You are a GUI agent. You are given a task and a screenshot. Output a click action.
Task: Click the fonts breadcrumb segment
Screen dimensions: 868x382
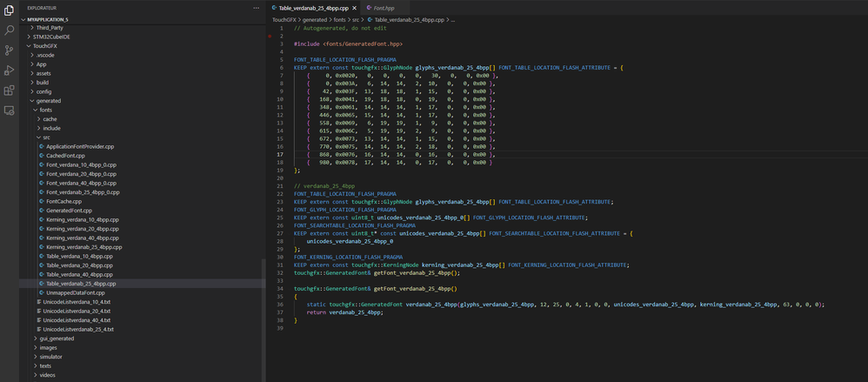coord(340,19)
